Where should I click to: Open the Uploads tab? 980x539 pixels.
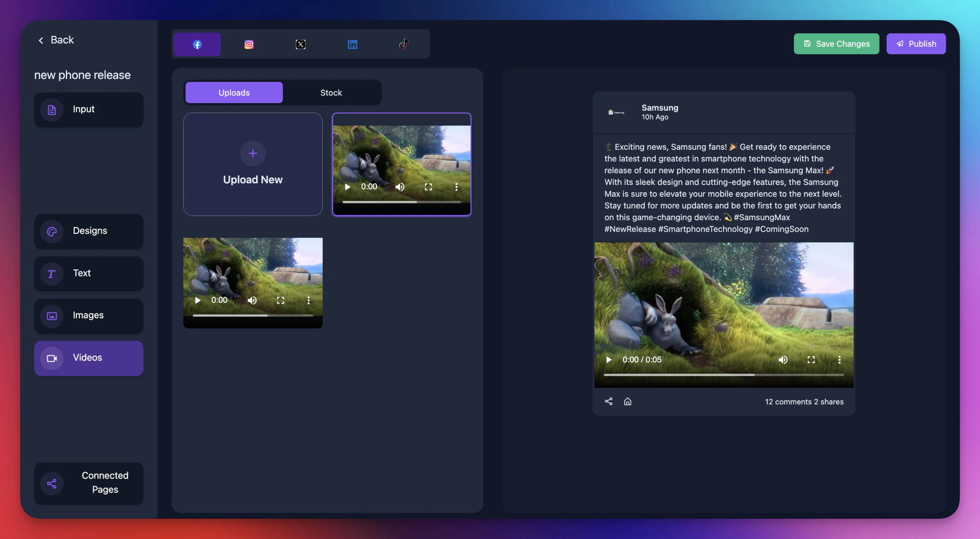tap(234, 92)
